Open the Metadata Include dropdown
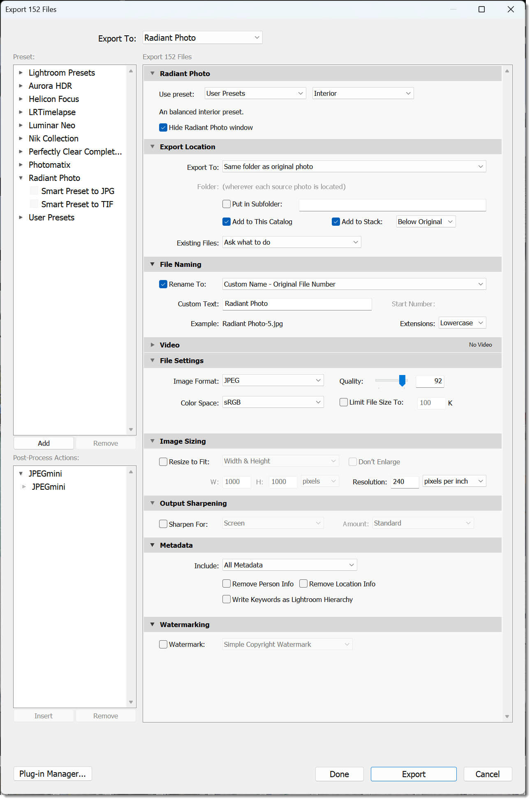 (289, 565)
